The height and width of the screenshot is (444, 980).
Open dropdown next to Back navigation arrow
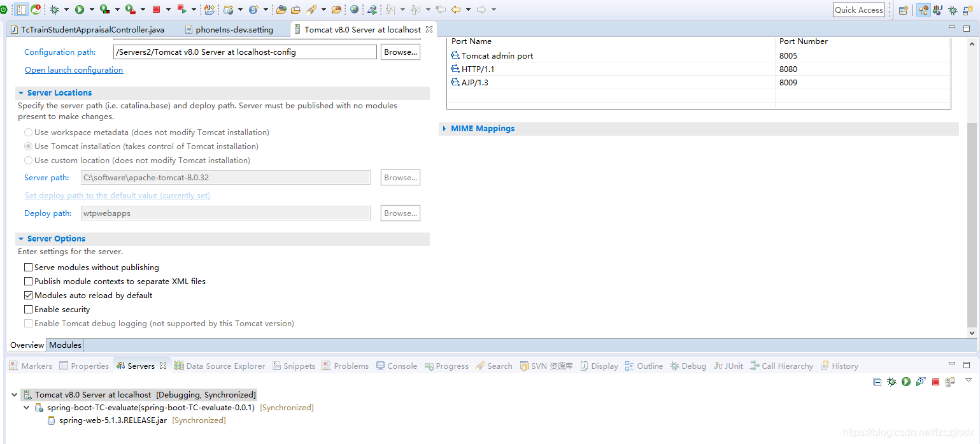tap(468, 10)
